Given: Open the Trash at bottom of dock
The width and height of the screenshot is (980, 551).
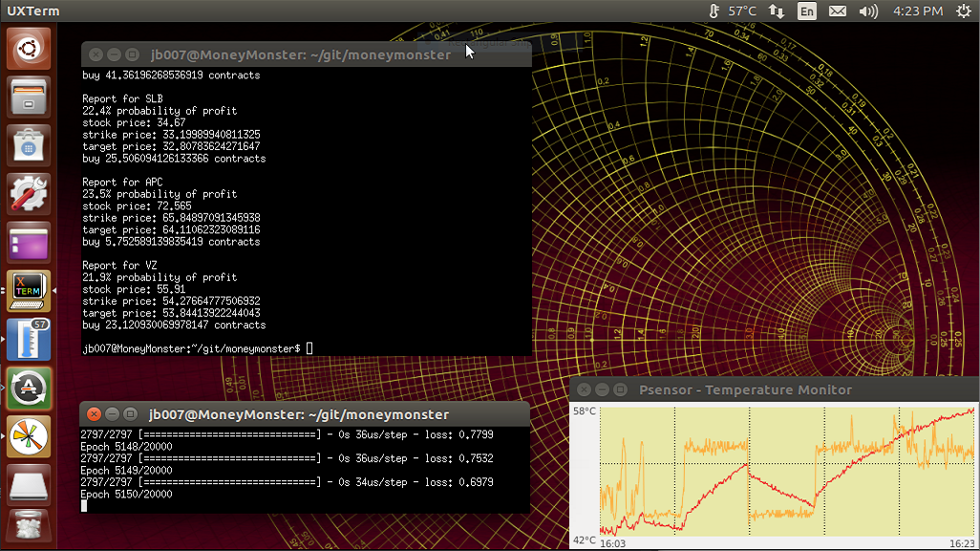Looking at the screenshot, I should point(28,528).
